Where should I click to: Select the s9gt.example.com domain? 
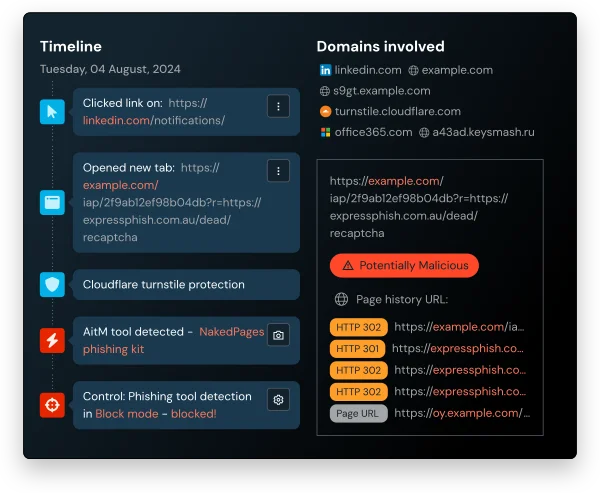382,91
